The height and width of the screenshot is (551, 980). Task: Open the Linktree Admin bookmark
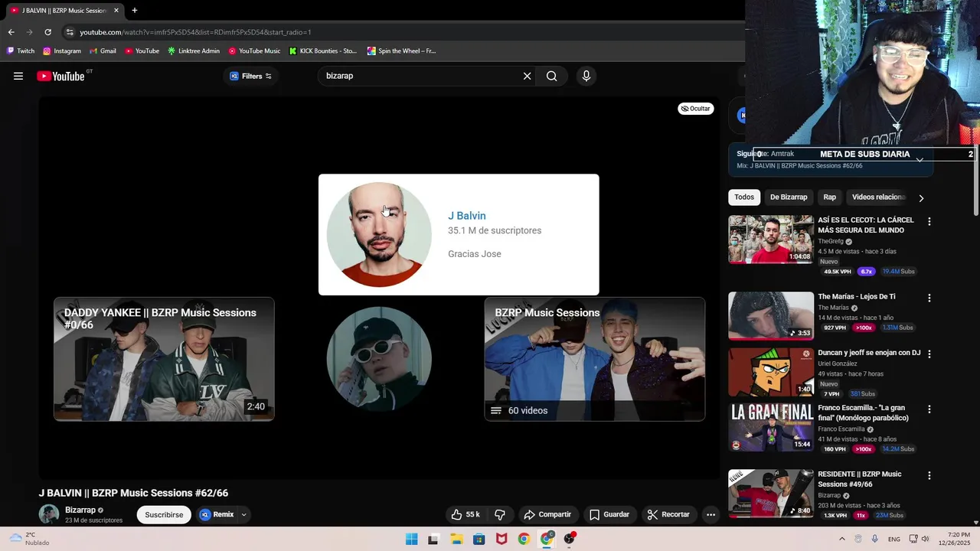pyautogui.click(x=194, y=51)
